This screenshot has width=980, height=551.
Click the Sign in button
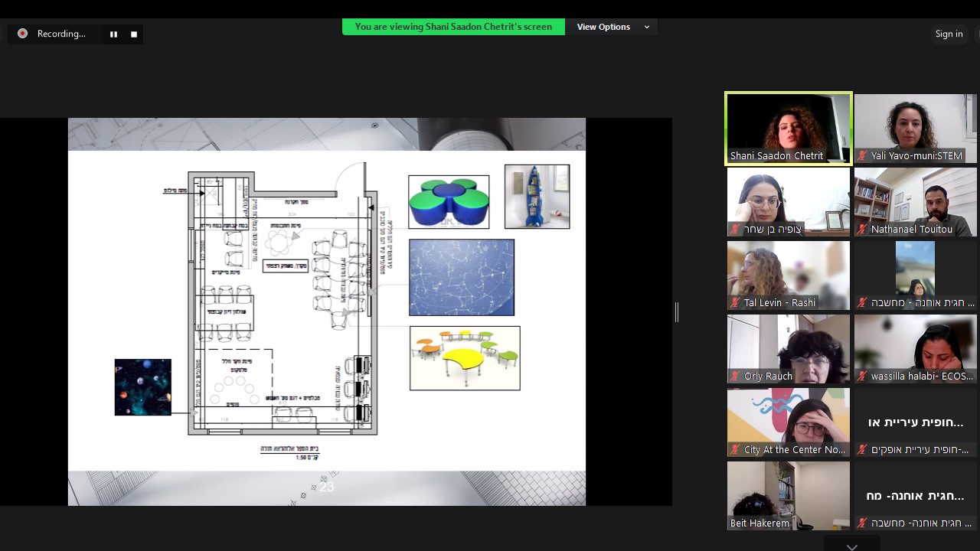point(949,34)
